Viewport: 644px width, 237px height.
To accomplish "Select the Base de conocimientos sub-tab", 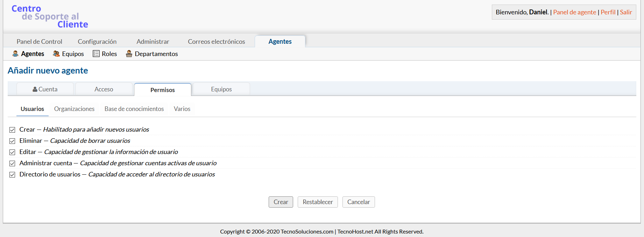I will (134, 109).
